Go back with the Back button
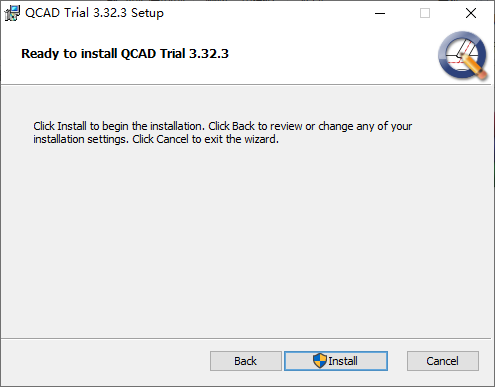495x387 pixels. (x=246, y=361)
